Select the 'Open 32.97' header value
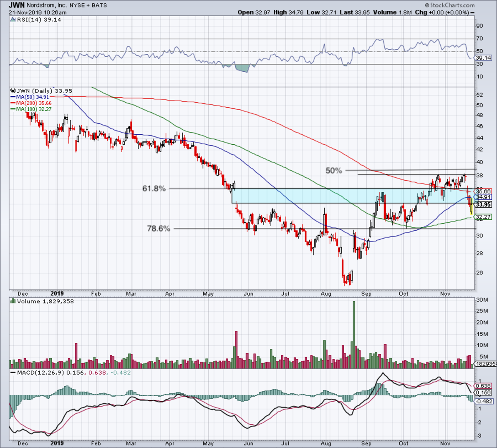The width and height of the screenshot is (497, 448). pyautogui.click(x=254, y=12)
